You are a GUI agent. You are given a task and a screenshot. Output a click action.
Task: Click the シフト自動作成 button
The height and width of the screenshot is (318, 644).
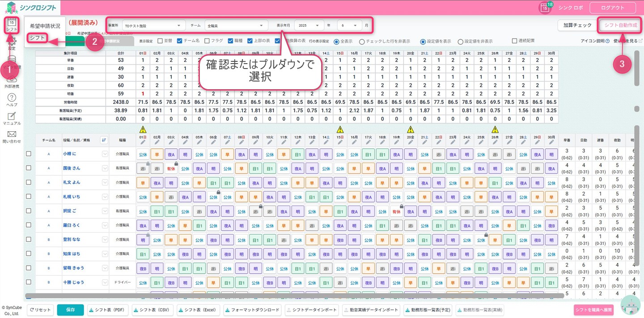pos(621,25)
